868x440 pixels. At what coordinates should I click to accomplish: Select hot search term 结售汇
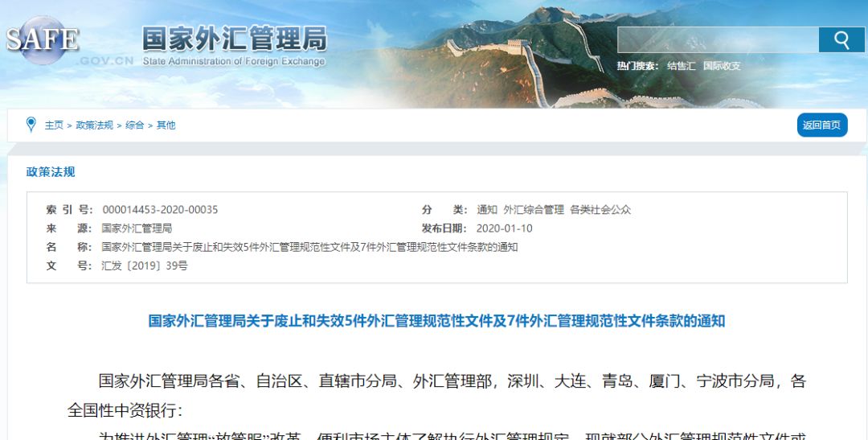point(681,66)
